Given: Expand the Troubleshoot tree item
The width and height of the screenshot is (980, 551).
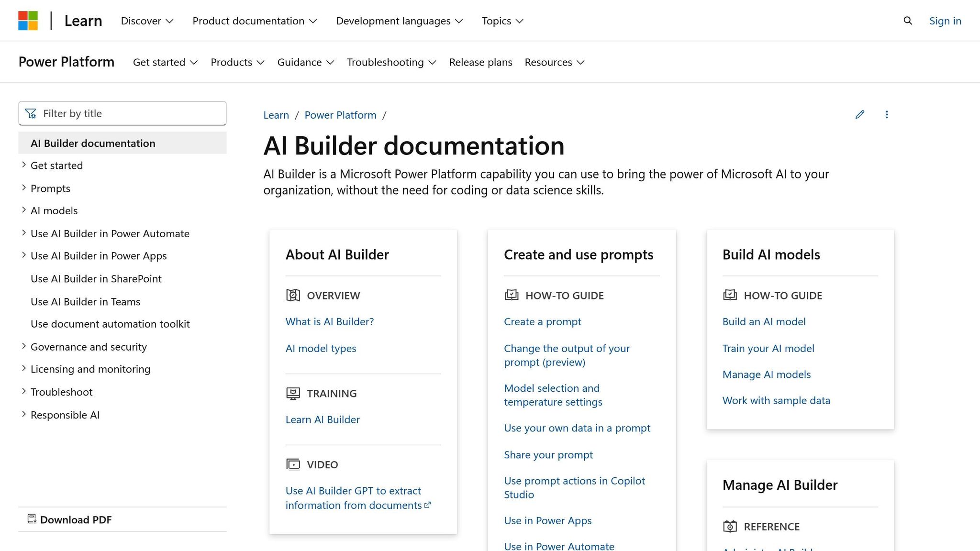Looking at the screenshot, I should [x=24, y=392].
